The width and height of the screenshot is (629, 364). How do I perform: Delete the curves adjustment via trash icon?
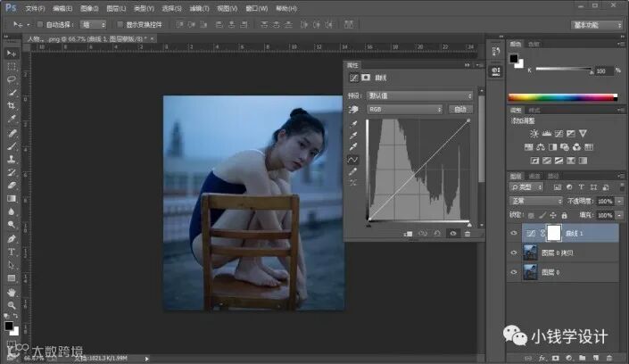pos(468,234)
